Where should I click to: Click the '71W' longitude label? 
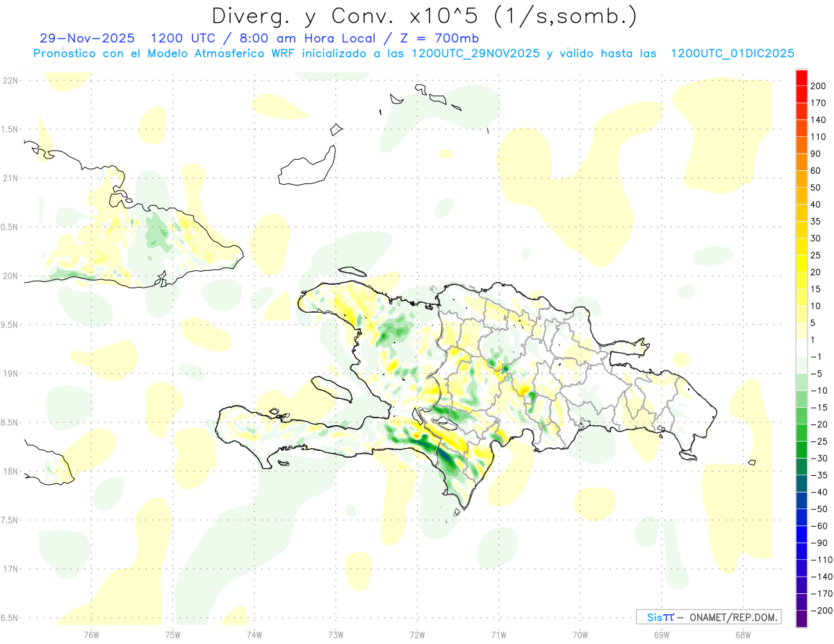tap(498, 634)
